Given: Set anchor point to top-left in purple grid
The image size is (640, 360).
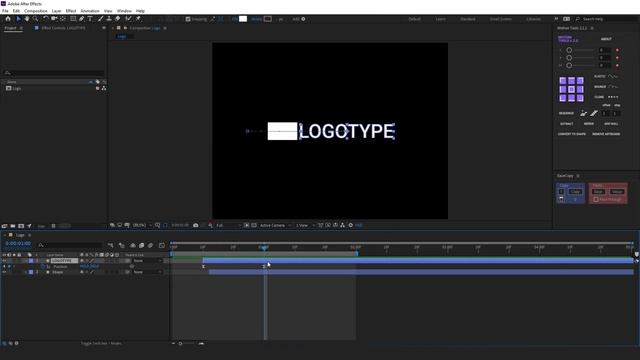Looking at the screenshot, I should [x=563, y=80].
